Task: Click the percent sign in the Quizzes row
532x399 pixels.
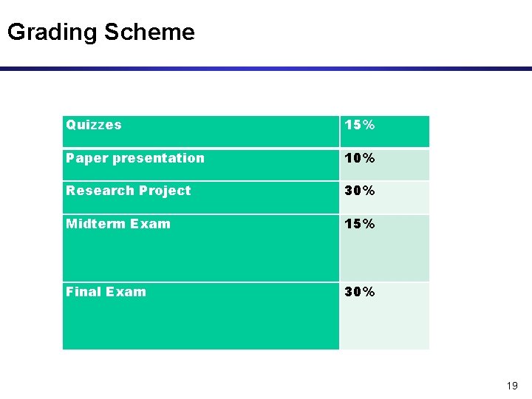Action: click(x=369, y=125)
